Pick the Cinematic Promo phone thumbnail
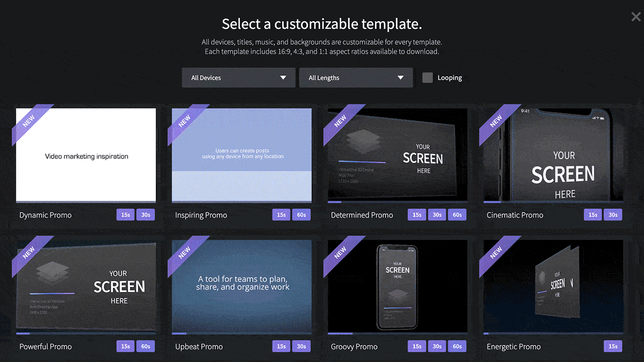Screen dimensions: 644x362 (553, 155)
